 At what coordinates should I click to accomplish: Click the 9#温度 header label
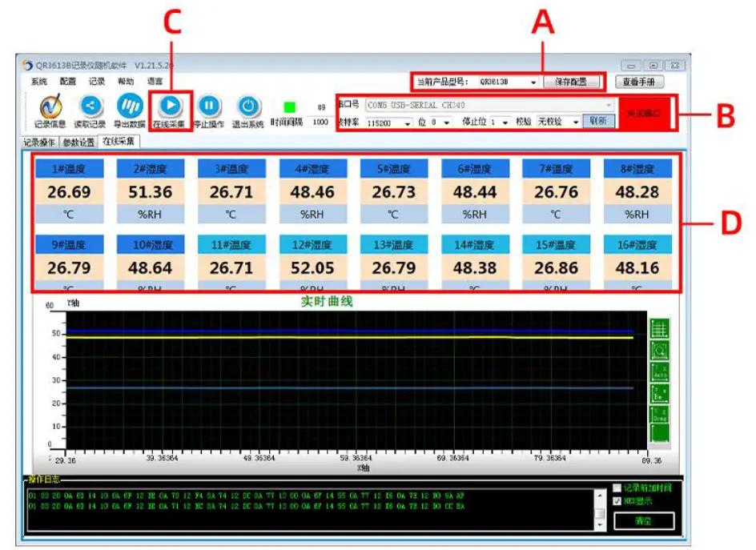69,245
